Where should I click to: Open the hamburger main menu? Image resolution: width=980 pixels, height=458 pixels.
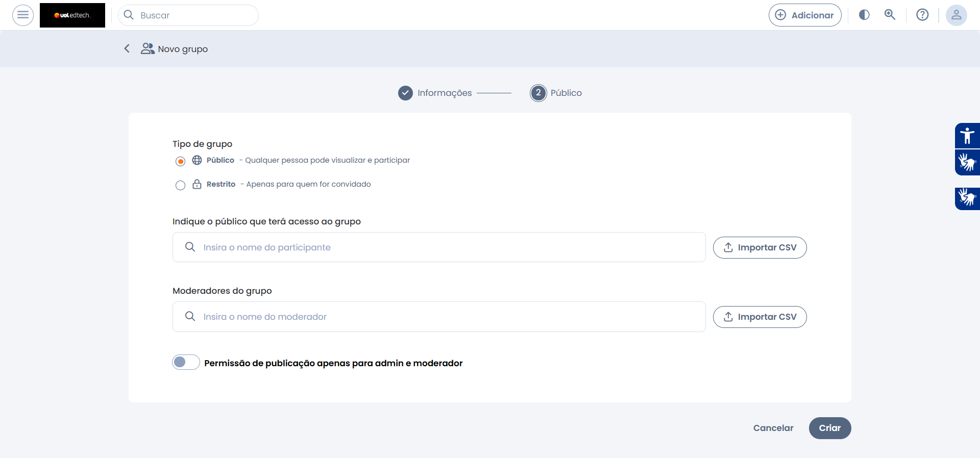[x=23, y=15]
